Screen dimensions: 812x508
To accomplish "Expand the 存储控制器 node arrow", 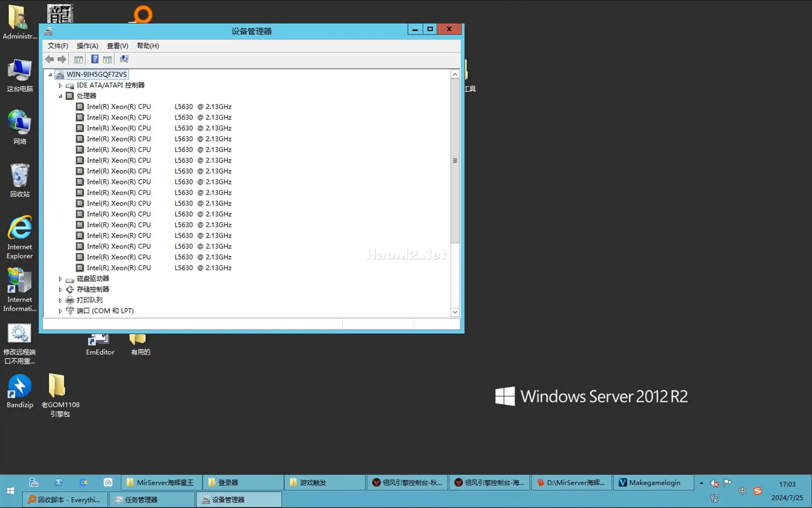I will (60, 290).
